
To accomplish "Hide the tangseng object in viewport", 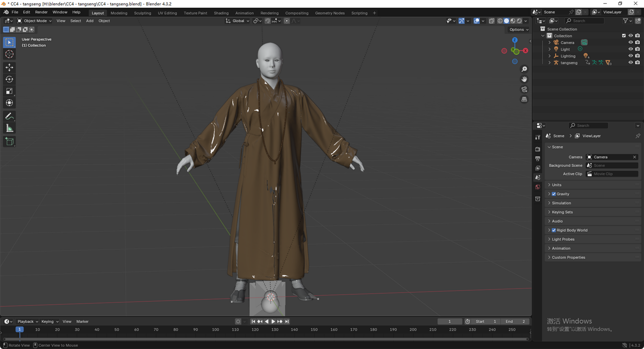I will pos(631,63).
